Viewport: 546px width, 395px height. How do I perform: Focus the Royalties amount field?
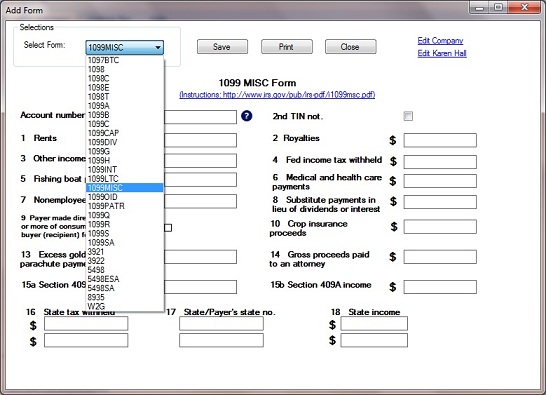(440, 140)
